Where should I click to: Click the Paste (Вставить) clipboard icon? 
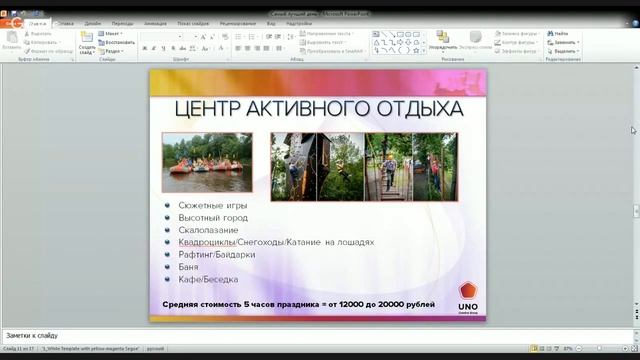(11, 38)
